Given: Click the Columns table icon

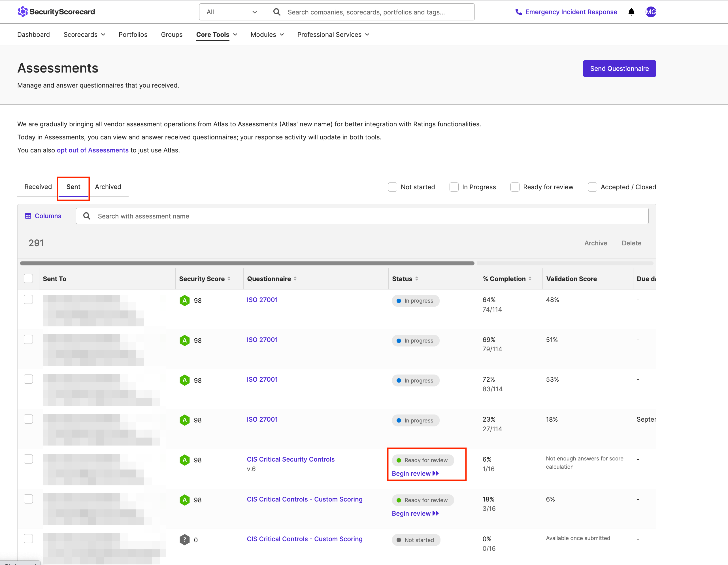Looking at the screenshot, I should click(x=28, y=216).
